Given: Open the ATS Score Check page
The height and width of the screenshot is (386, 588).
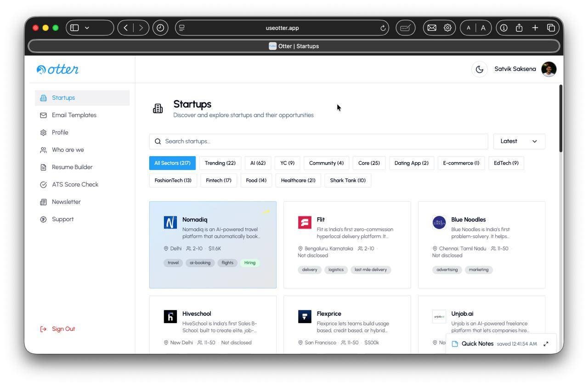Looking at the screenshot, I should pyautogui.click(x=75, y=185).
